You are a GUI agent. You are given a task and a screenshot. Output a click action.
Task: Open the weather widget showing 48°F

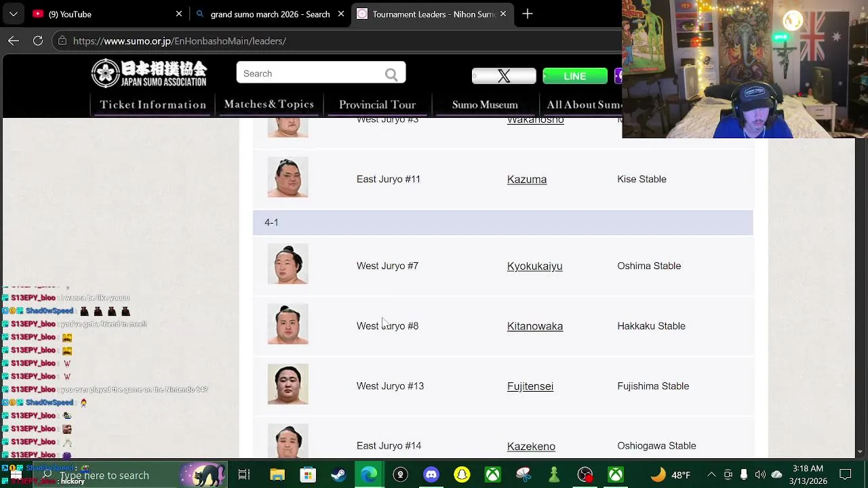670,475
